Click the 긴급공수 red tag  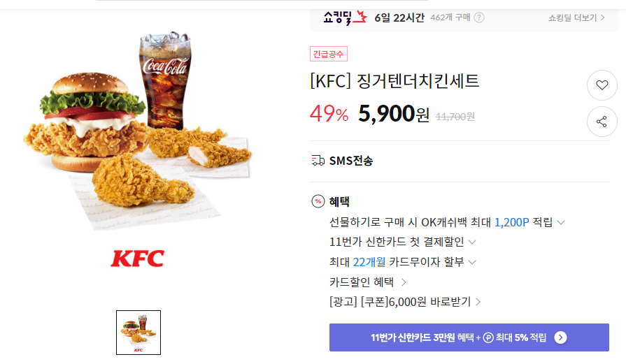(329, 54)
